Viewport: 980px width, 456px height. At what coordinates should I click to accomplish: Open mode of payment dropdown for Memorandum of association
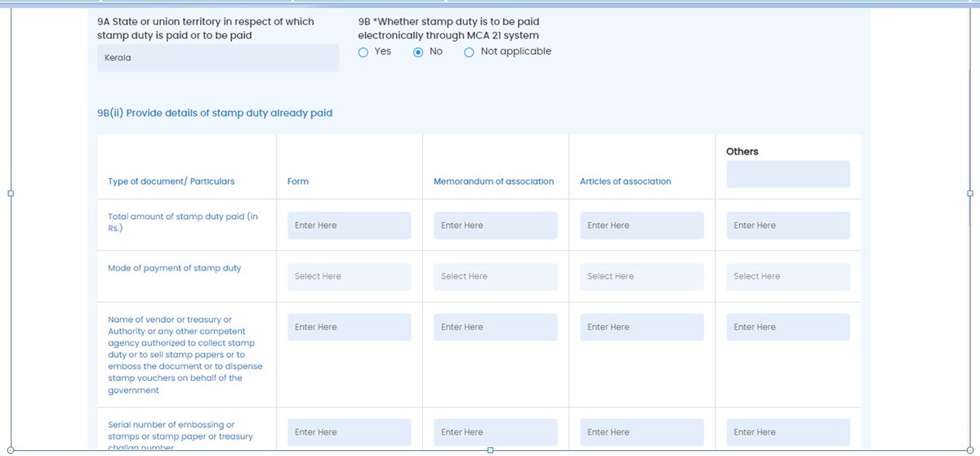click(x=496, y=276)
